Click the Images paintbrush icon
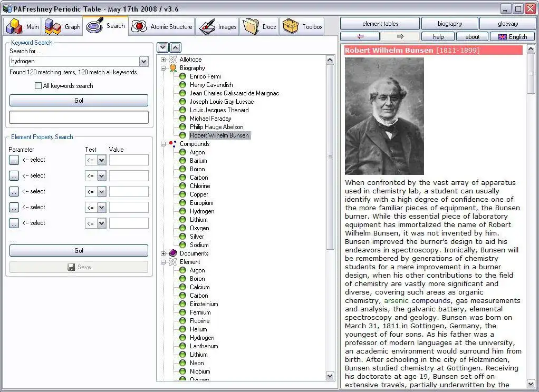This screenshot has width=539, height=392. [207, 26]
